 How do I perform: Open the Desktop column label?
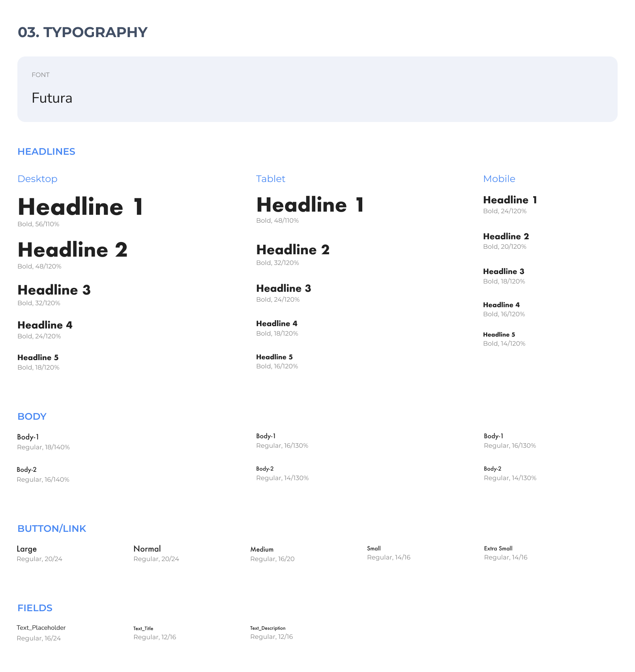click(37, 179)
